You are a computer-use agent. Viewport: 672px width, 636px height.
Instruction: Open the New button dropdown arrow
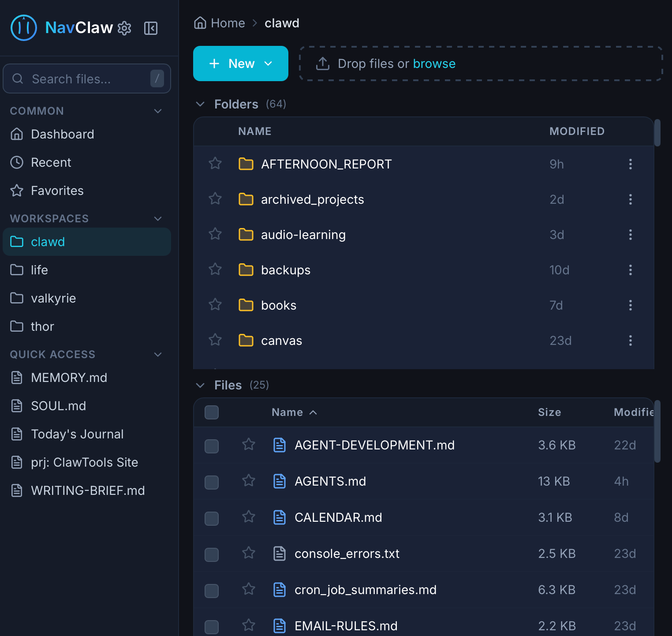[x=269, y=64]
